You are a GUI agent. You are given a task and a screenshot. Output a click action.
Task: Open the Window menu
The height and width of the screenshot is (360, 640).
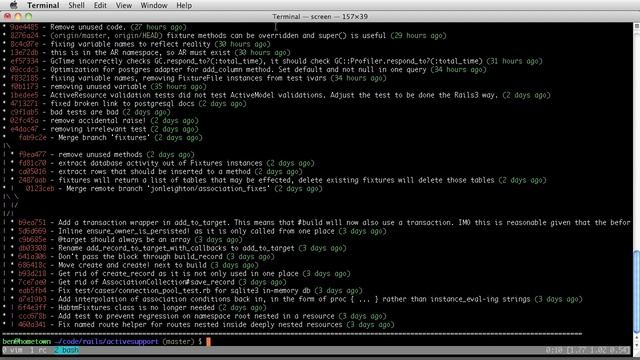coord(154,5)
